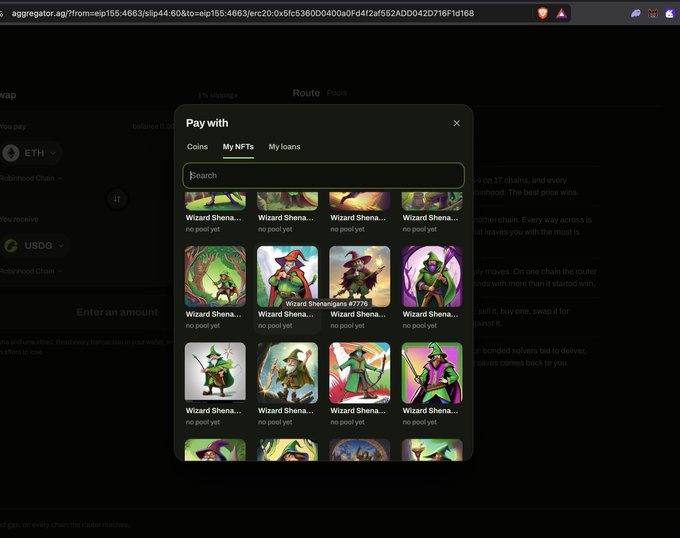The width and height of the screenshot is (680, 538).
Task: Close the Pay with dialog
Action: pos(456,123)
